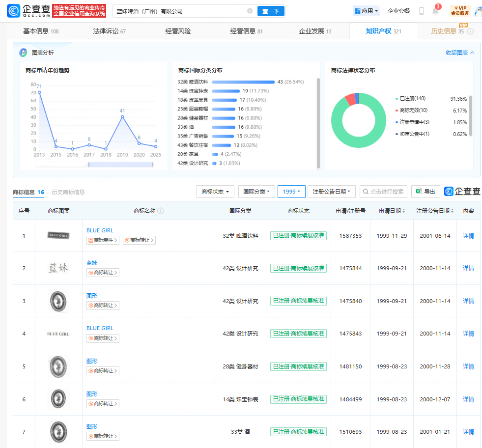This screenshot has width=482, height=448.
Task: Open 历史信息 tab
Action: 447,31
